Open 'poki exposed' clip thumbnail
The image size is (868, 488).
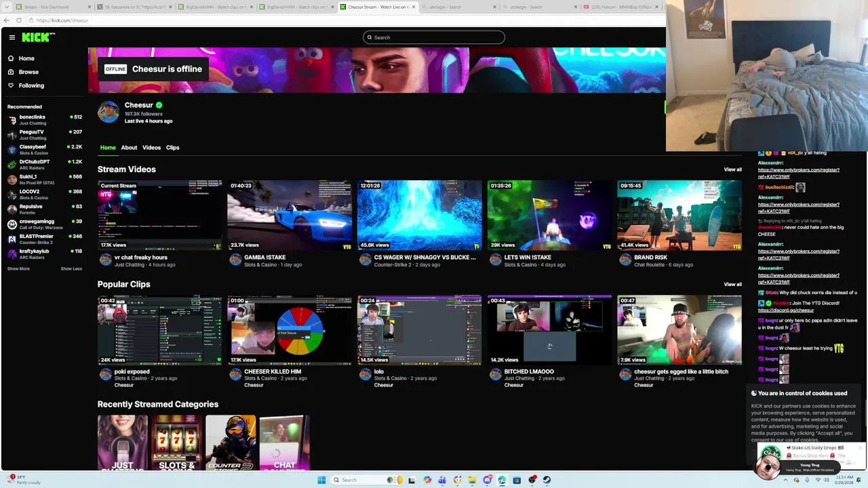point(159,330)
